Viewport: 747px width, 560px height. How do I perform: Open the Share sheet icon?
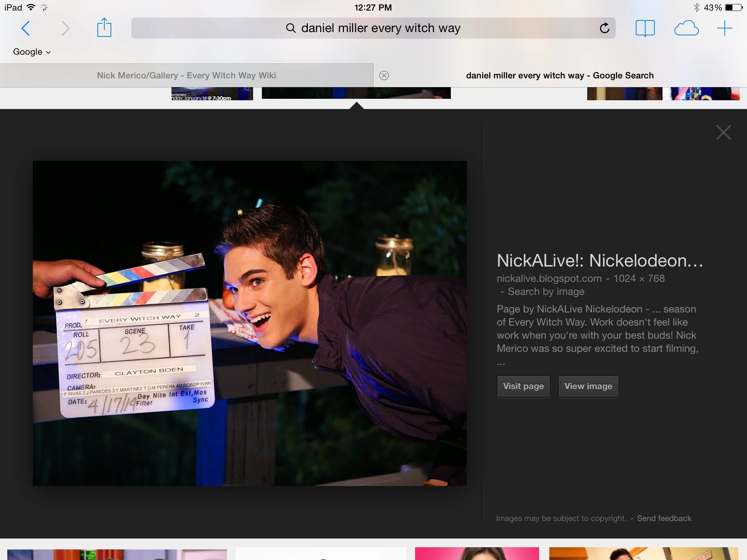click(x=104, y=28)
